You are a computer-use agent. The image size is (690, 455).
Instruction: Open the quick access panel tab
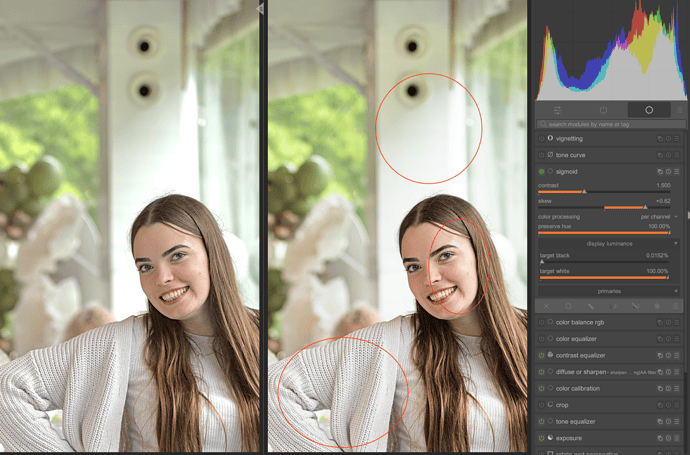click(557, 109)
